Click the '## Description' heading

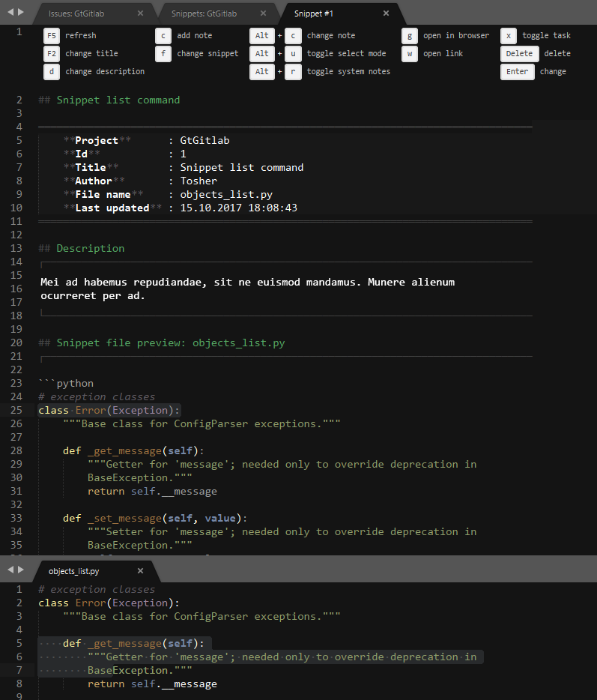82,249
